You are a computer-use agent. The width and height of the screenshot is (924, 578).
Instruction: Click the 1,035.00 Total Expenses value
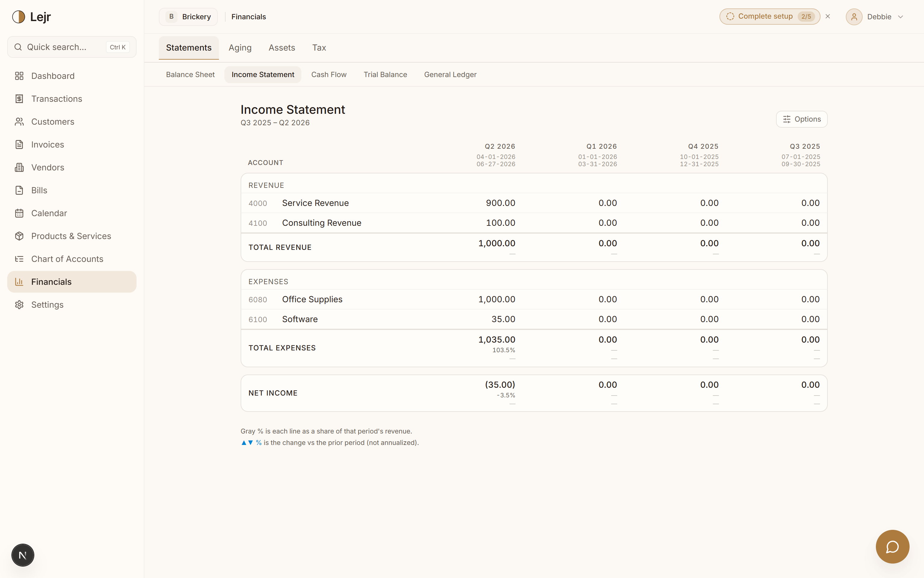pyautogui.click(x=496, y=340)
